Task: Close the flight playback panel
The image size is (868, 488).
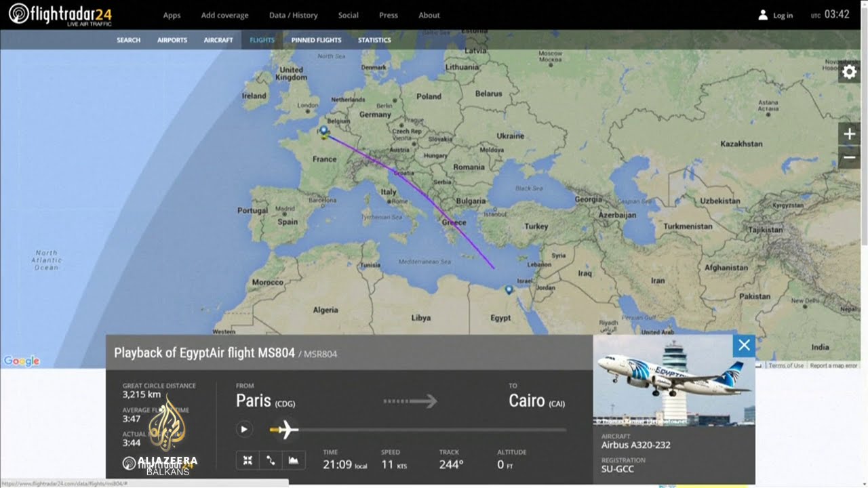Action: coord(744,345)
